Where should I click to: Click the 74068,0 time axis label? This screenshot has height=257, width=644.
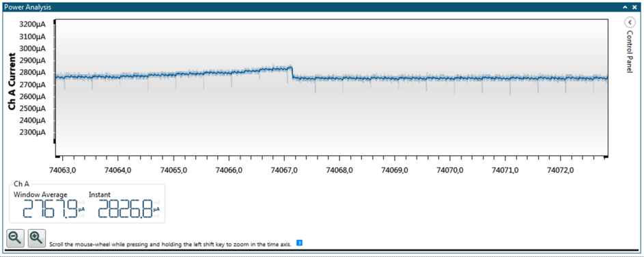[x=339, y=170]
